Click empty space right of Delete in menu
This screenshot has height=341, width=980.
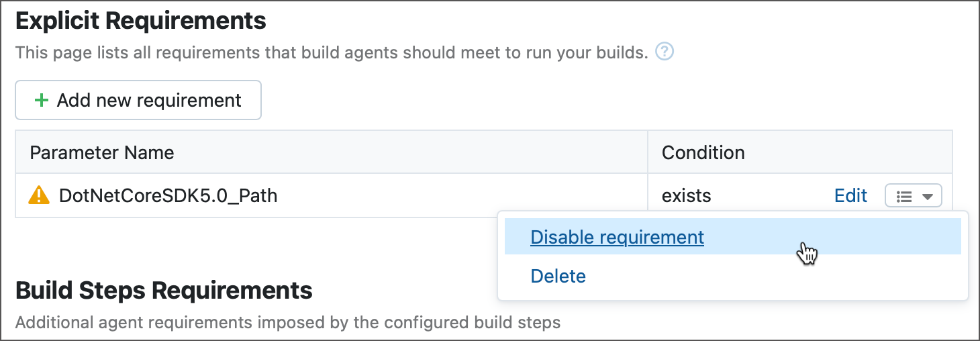(x=772, y=276)
